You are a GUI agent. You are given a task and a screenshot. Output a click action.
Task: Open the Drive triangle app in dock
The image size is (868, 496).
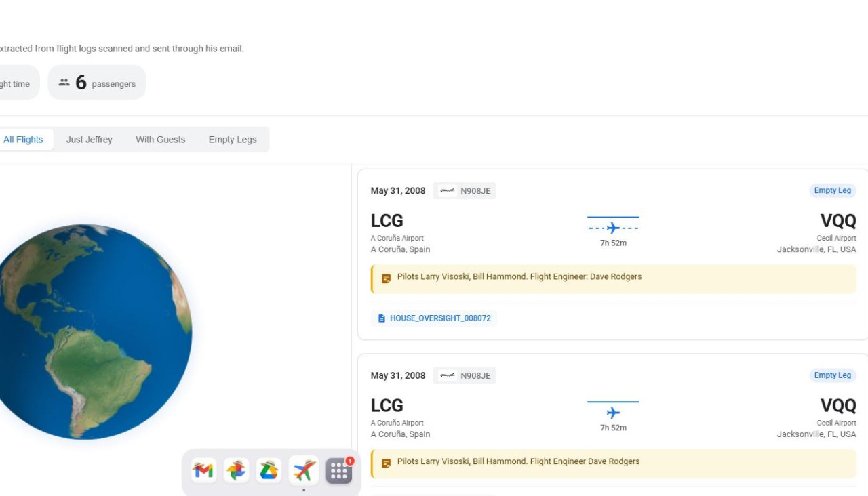(x=269, y=470)
